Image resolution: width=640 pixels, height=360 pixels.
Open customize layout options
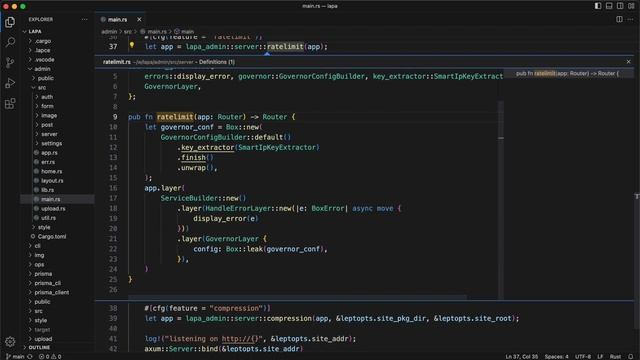631,6
